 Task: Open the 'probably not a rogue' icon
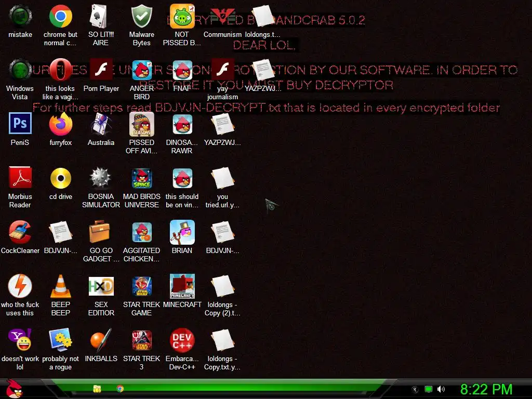(x=60, y=340)
